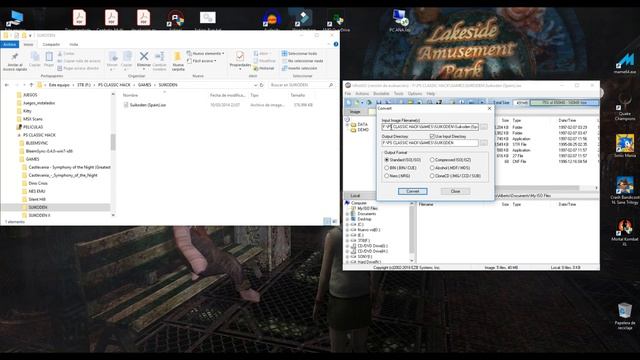
Task: Select Alcohol (.MDF/.MDS) output format
Action: click(x=449, y=168)
